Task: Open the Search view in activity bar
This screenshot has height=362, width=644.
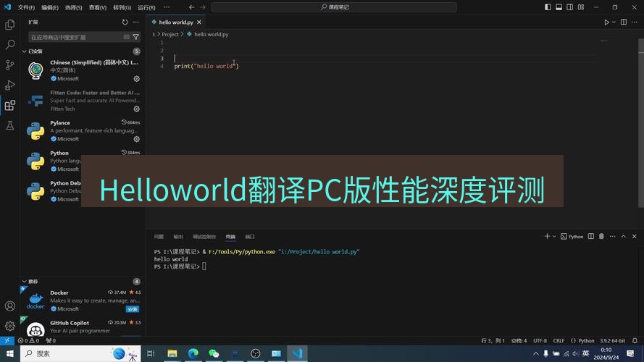Action: [x=10, y=44]
